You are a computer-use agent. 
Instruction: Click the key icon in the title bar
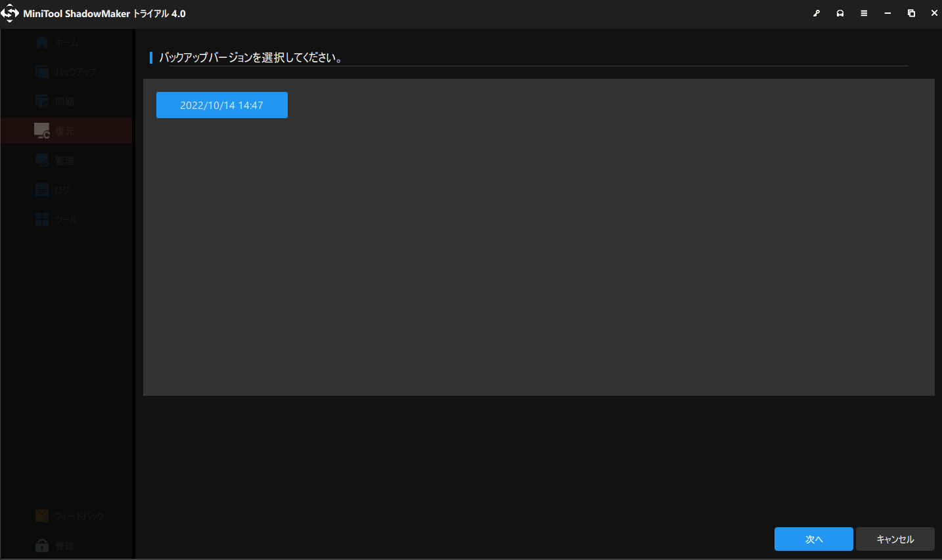click(817, 13)
